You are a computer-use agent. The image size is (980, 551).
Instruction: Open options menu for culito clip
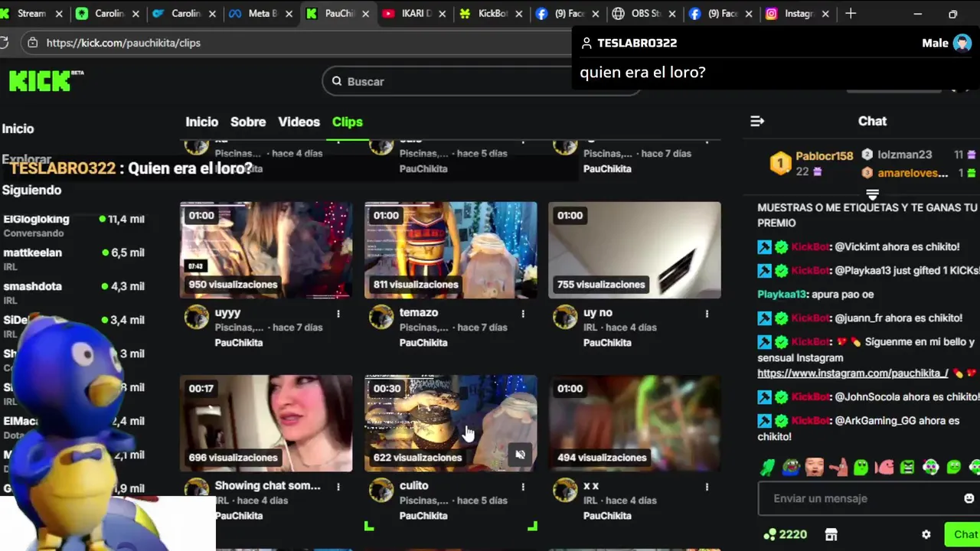click(523, 486)
